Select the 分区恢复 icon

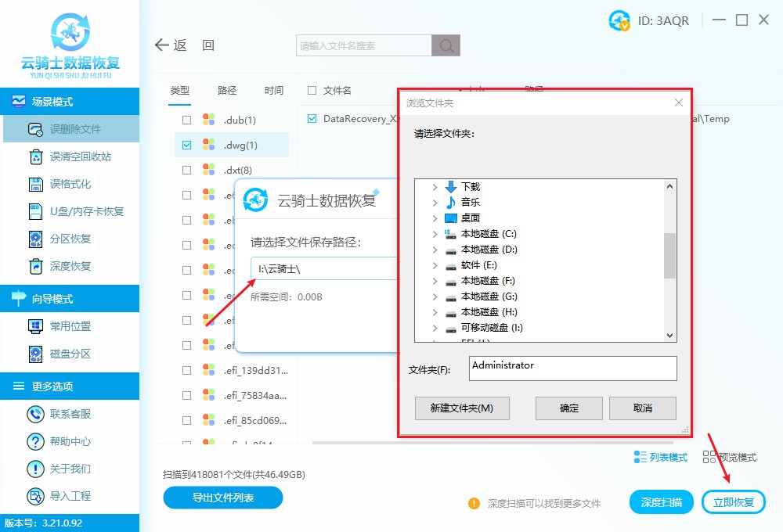(35, 239)
